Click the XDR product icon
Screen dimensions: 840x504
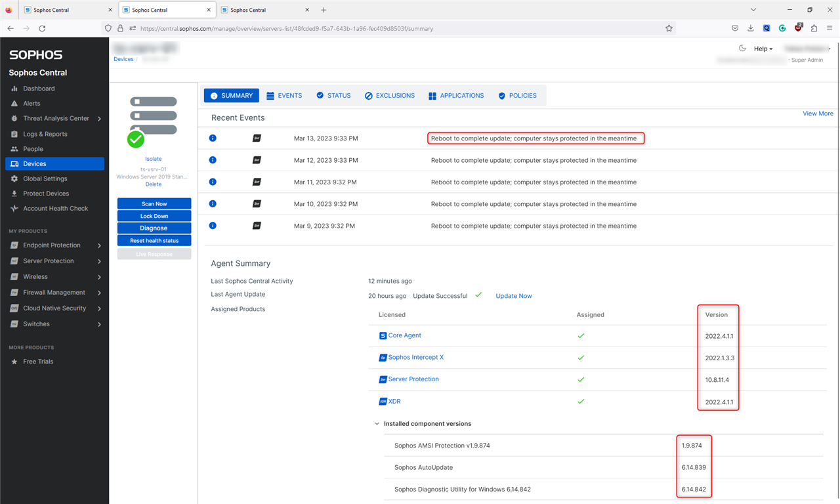[x=383, y=401]
